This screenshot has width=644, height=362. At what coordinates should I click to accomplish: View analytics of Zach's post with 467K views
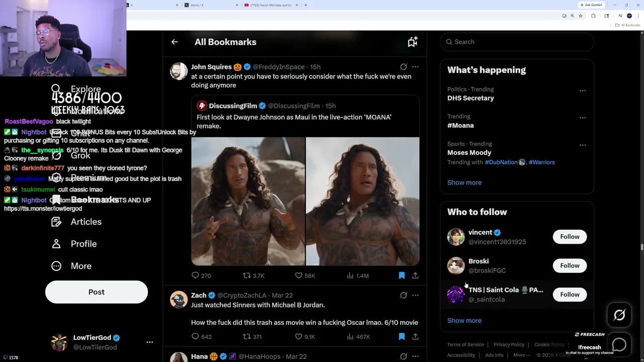click(x=358, y=337)
